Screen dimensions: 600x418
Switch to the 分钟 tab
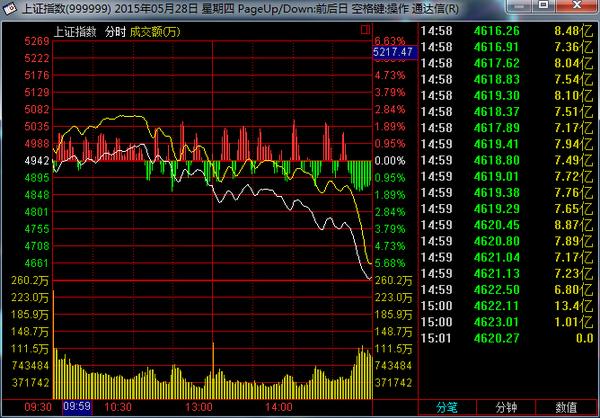pos(506,408)
